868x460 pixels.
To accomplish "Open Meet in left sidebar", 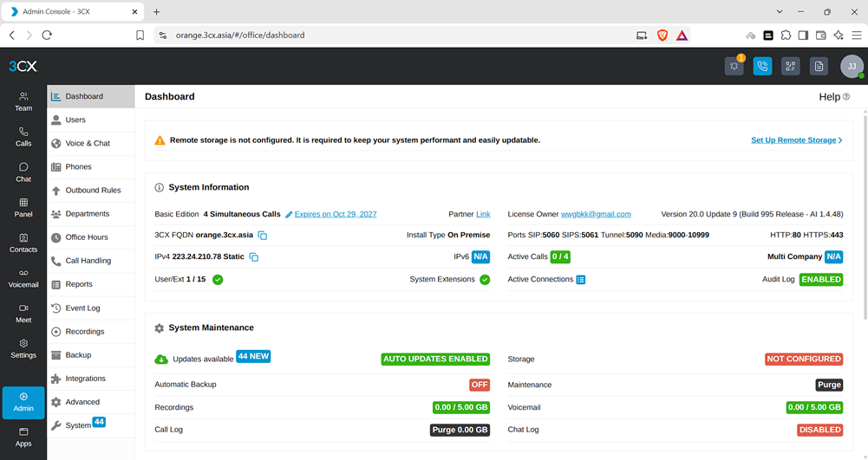I will [23, 314].
